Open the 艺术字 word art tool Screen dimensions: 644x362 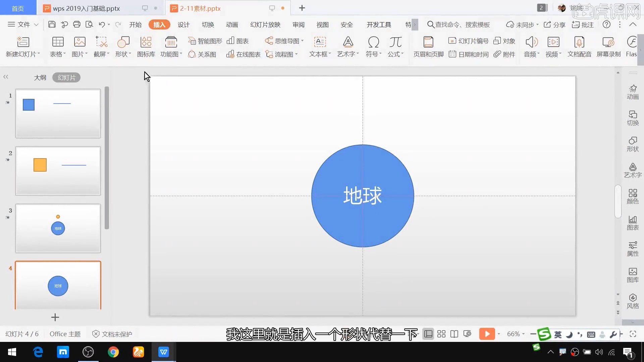coord(348,42)
